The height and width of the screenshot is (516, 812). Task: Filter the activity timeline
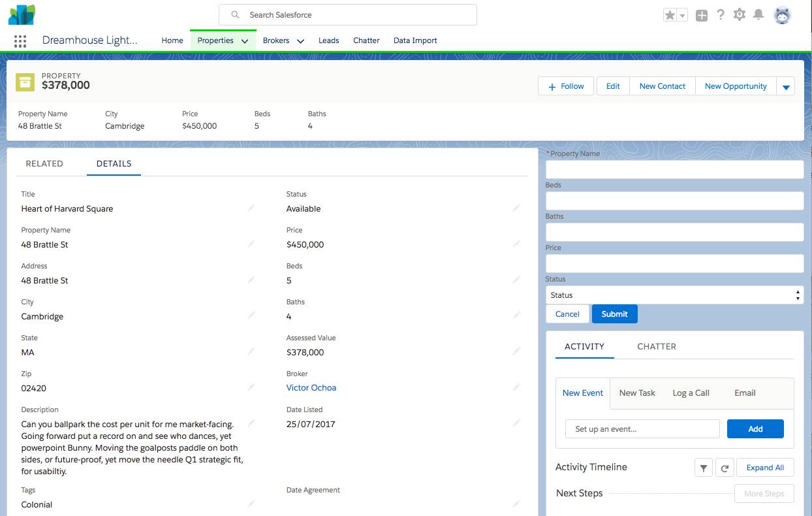(x=704, y=468)
